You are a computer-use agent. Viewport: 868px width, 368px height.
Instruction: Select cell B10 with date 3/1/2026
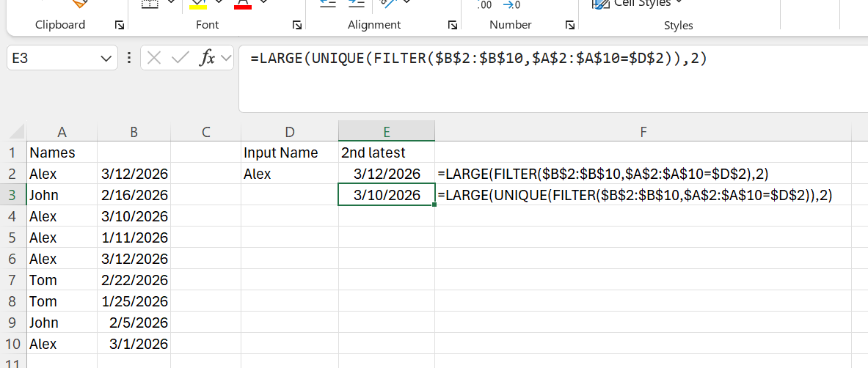click(x=134, y=344)
